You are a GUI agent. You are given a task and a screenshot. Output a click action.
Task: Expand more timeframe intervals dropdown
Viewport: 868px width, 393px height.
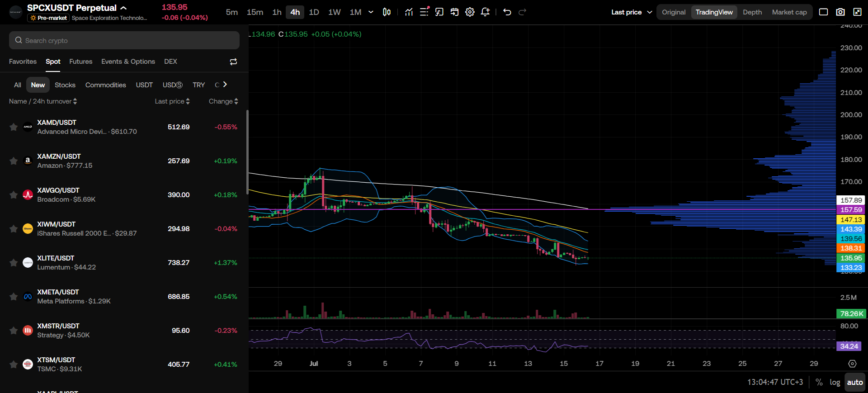371,12
